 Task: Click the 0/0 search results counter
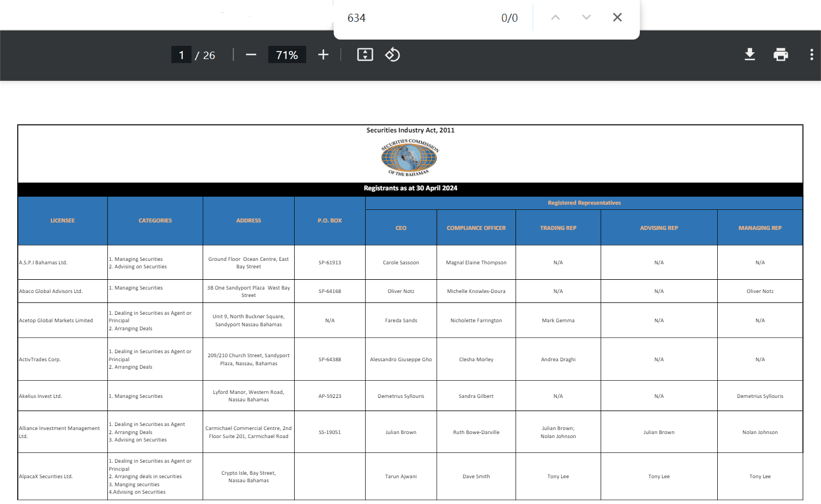click(x=510, y=18)
